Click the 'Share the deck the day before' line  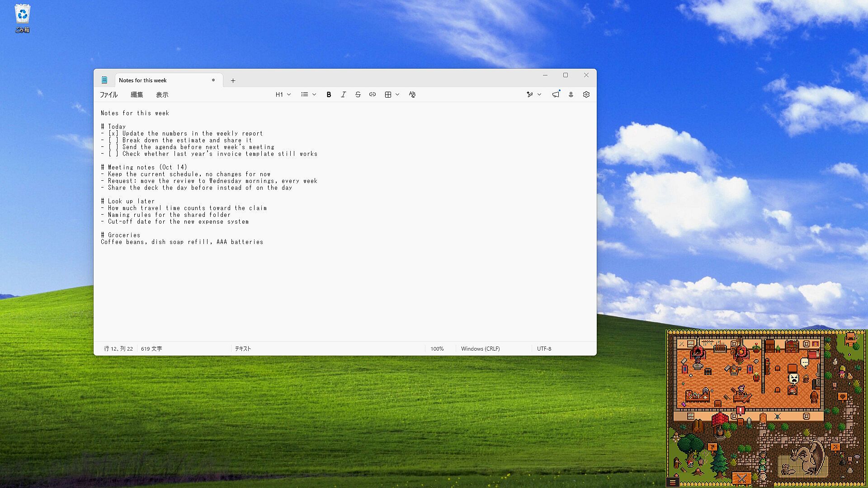[x=197, y=188]
